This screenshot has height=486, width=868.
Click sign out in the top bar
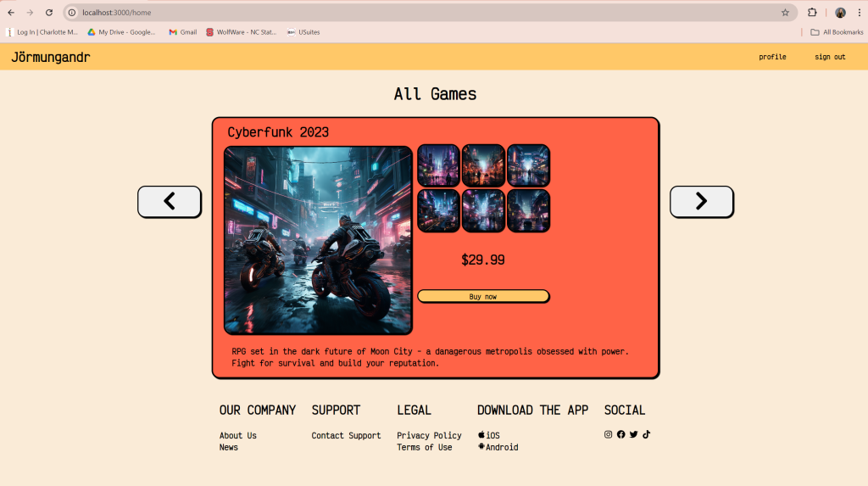(830, 57)
